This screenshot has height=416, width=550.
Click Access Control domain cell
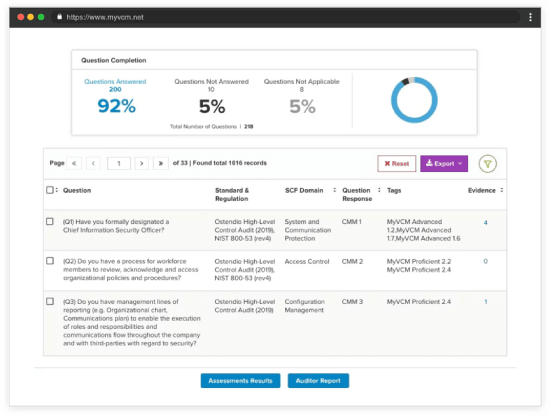(307, 261)
